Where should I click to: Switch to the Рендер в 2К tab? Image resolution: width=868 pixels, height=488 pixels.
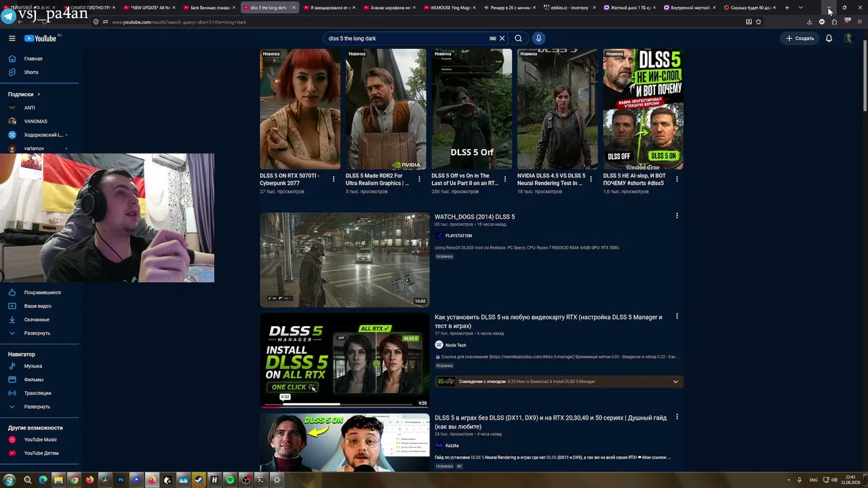point(511,7)
